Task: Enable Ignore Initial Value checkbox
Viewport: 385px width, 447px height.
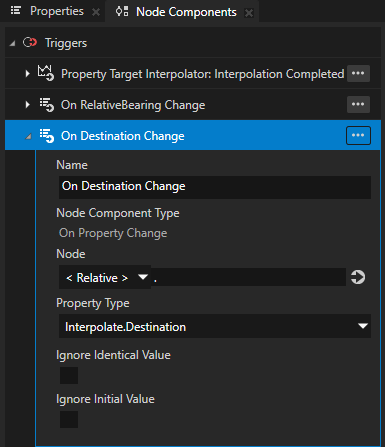Action: click(69, 419)
